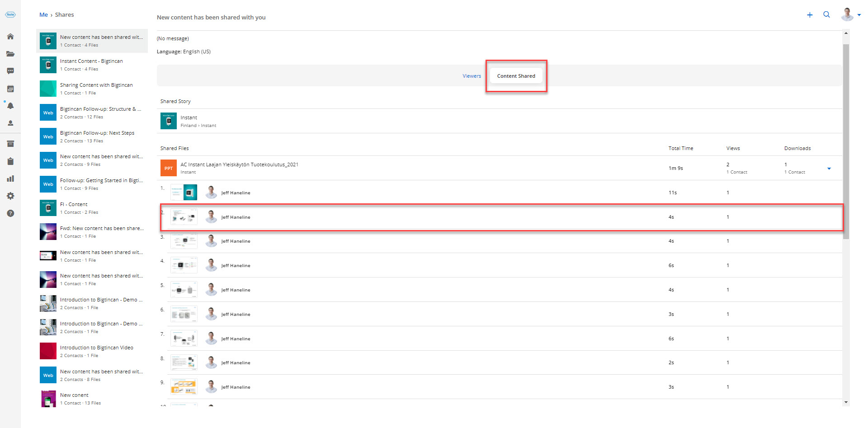Click the Language: English (US) text

click(x=184, y=52)
